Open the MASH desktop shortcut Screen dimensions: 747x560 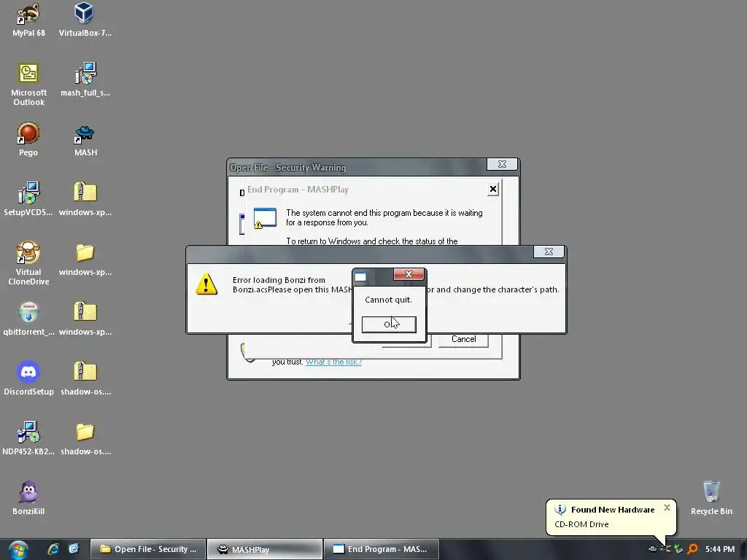[85, 139]
